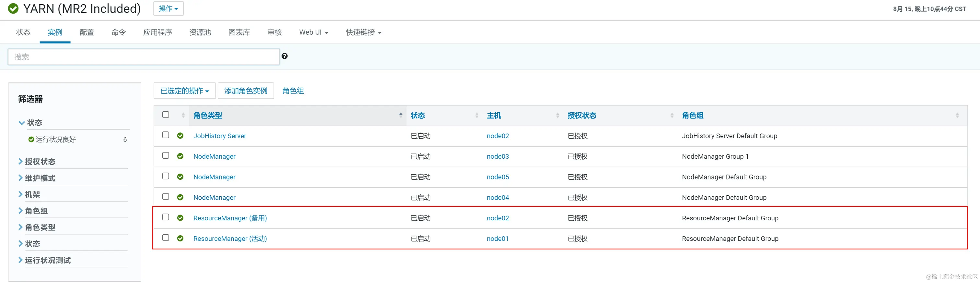Click the 添加角色实例 button
The image size is (980, 282).
[246, 91]
